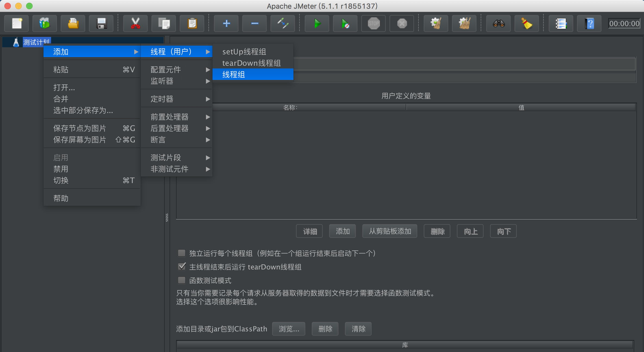Screen dimensions: 644x352
Task: Click the Copy icon in toolbar
Action: pos(164,24)
